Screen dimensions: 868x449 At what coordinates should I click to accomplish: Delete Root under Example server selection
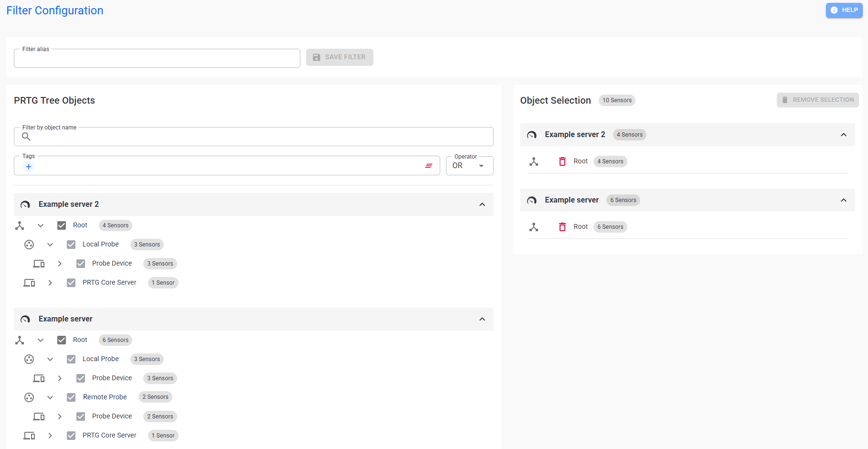tap(562, 227)
